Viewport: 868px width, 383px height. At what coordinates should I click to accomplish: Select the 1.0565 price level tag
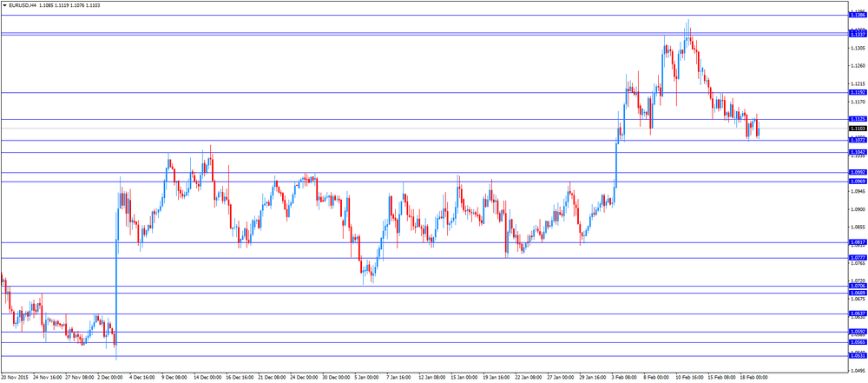click(x=857, y=342)
